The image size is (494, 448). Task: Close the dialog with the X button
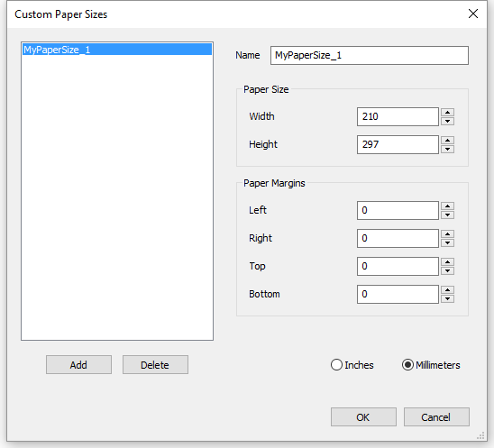473,14
